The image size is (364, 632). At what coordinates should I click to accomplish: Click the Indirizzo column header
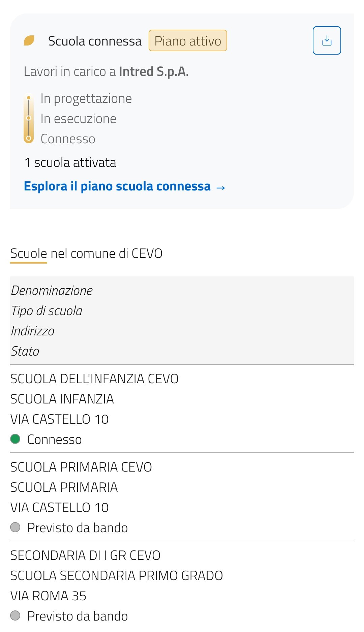pos(33,331)
